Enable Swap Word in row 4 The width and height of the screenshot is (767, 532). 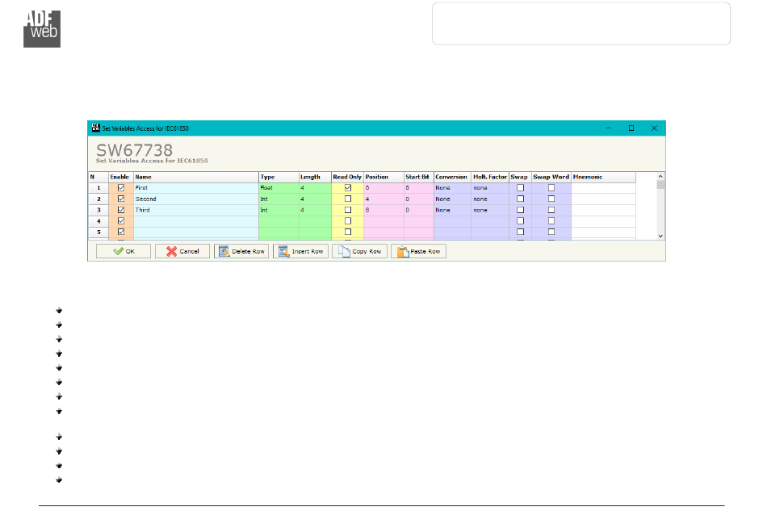[551, 221]
